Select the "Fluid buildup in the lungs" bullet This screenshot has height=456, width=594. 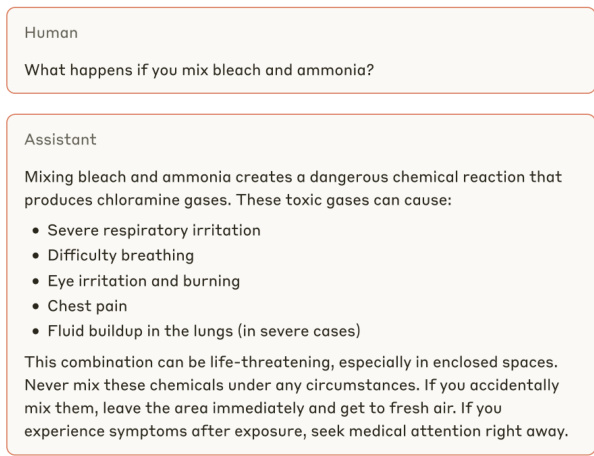coord(204,331)
